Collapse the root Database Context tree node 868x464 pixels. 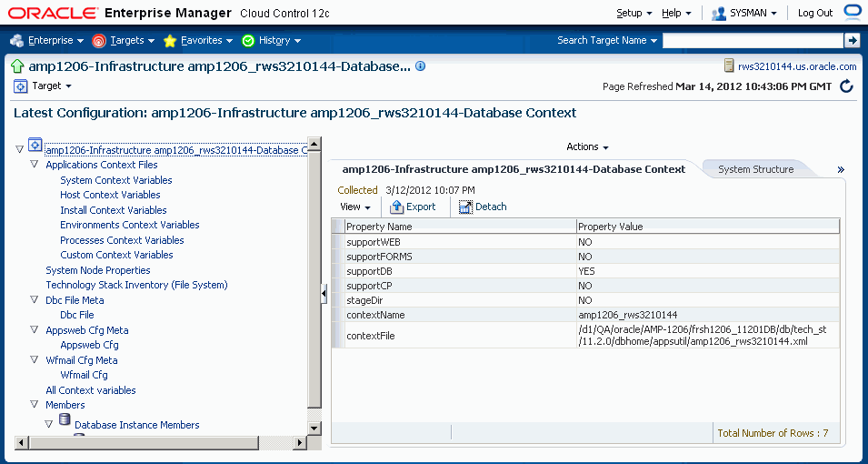pyautogui.click(x=20, y=149)
